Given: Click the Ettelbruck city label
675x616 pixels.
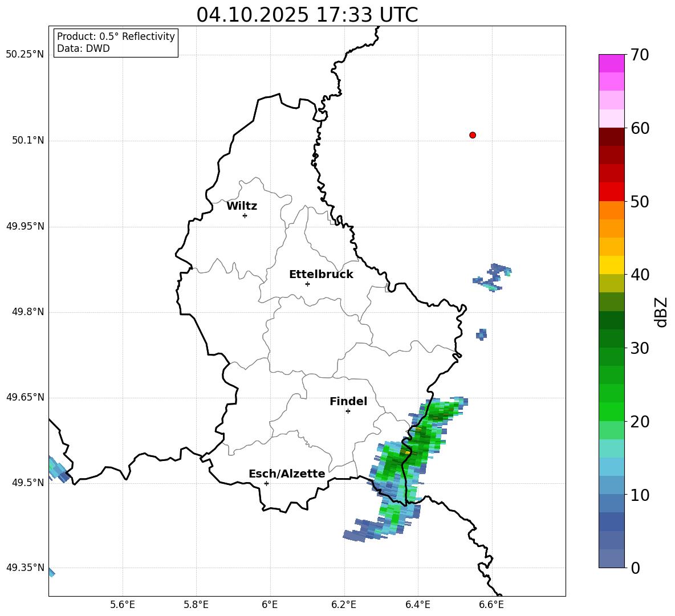Looking at the screenshot, I should pos(321,275).
